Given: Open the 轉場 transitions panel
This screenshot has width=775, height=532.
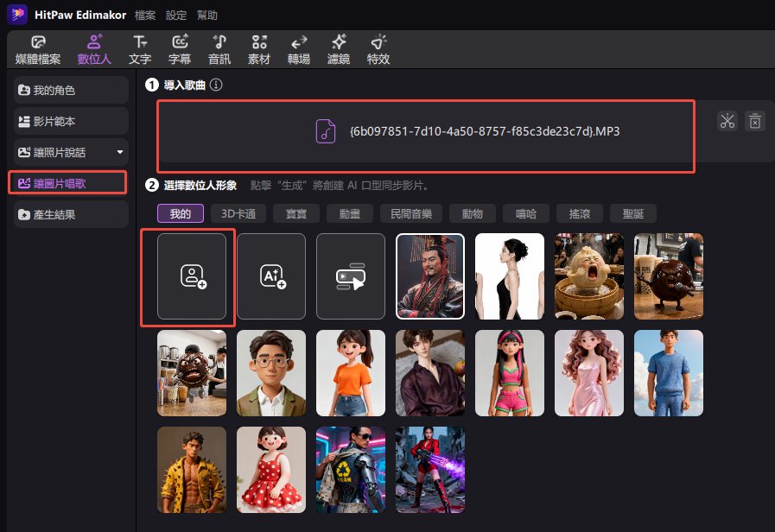Looking at the screenshot, I should coord(299,50).
